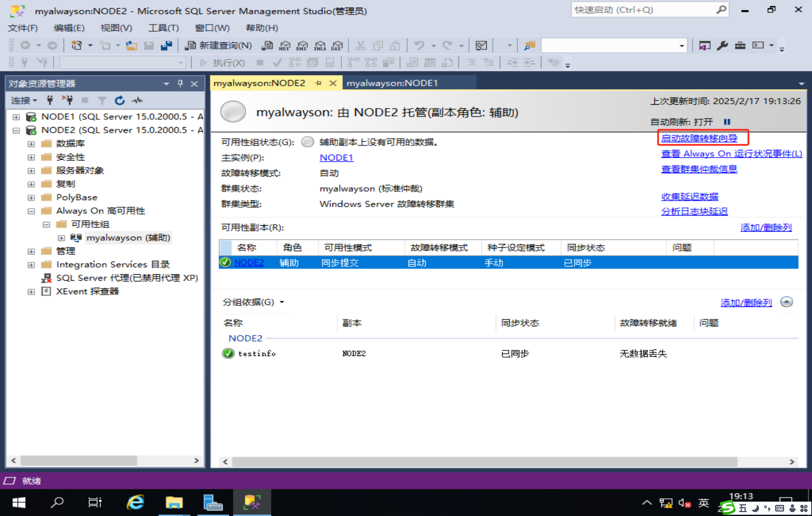Select the MDX query icon on toolbar
Image resolution: width=812 pixels, height=516 pixels.
(x=286, y=46)
